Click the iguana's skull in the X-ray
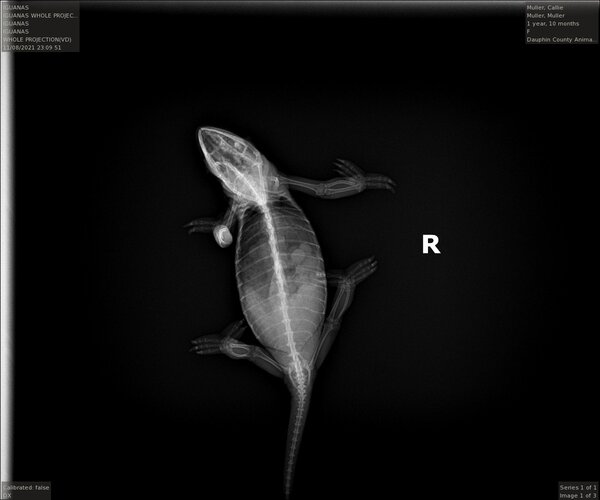Screen dimensions: 600x500 [x=228, y=153]
